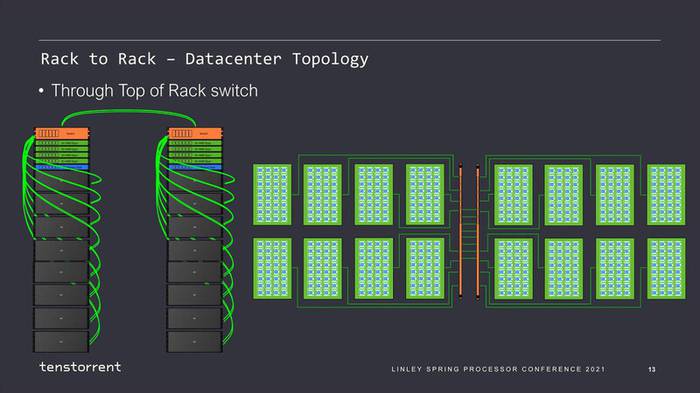Click the slide number 13

tap(652, 369)
